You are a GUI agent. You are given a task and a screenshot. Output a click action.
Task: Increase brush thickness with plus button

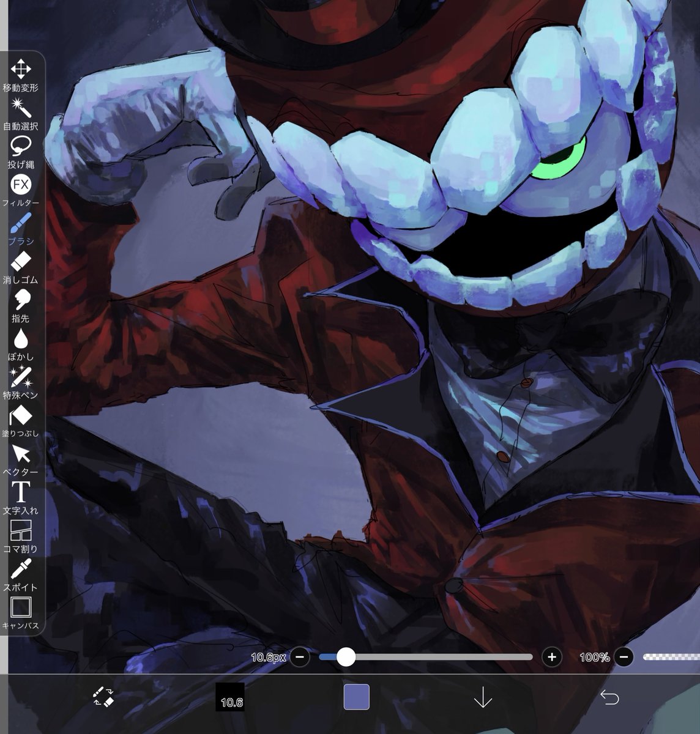(x=552, y=657)
